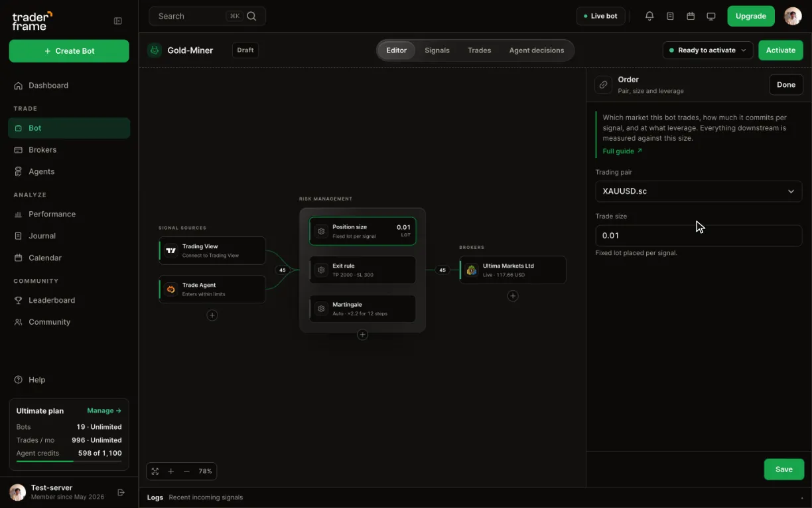Click the Test-server profile name
Screen dimensions: 812x508
[52, 487]
